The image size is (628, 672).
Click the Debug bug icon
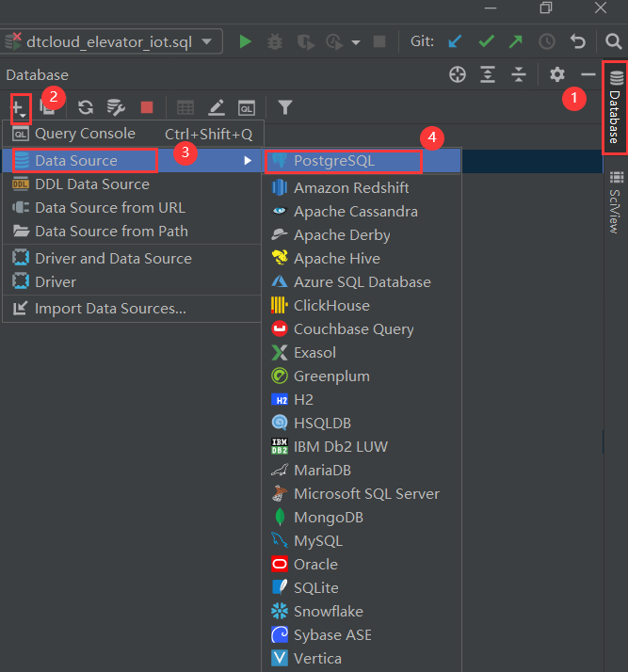point(275,41)
